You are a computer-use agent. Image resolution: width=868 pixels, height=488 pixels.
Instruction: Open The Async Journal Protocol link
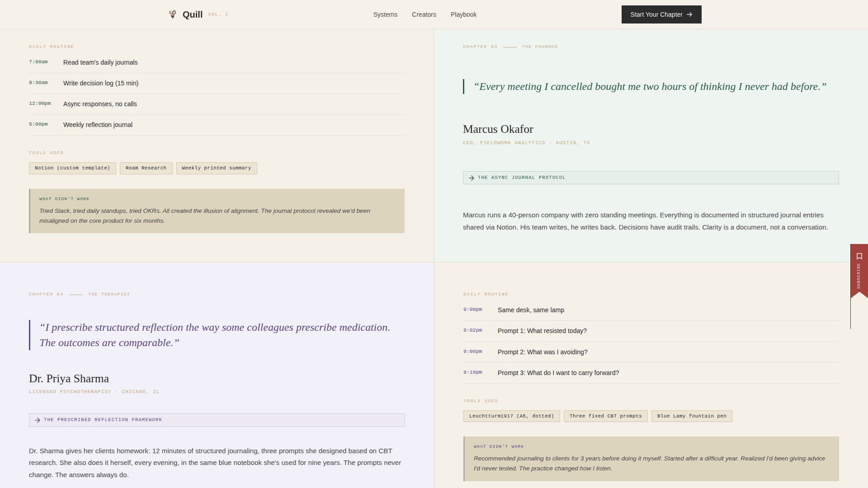pyautogui.click(x=651, y=178)
